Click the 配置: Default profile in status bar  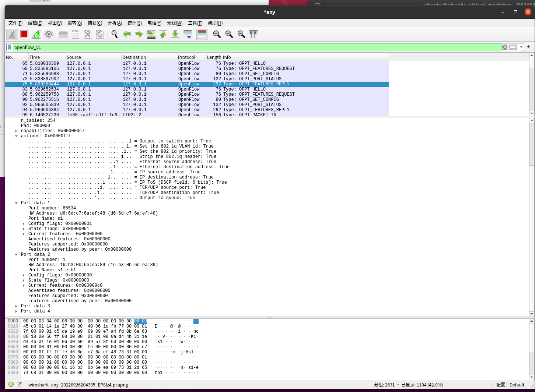click(510, 385)
